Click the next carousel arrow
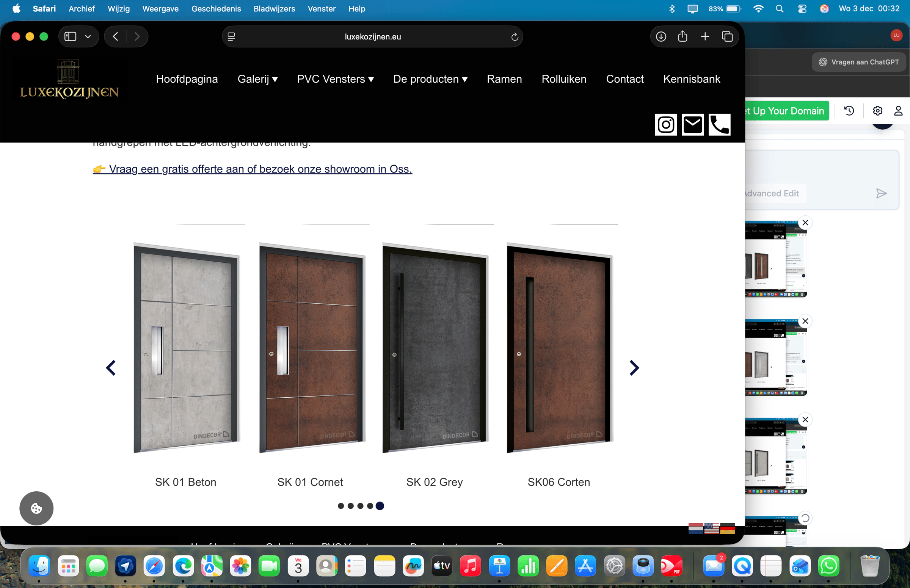 coord(634,368)
